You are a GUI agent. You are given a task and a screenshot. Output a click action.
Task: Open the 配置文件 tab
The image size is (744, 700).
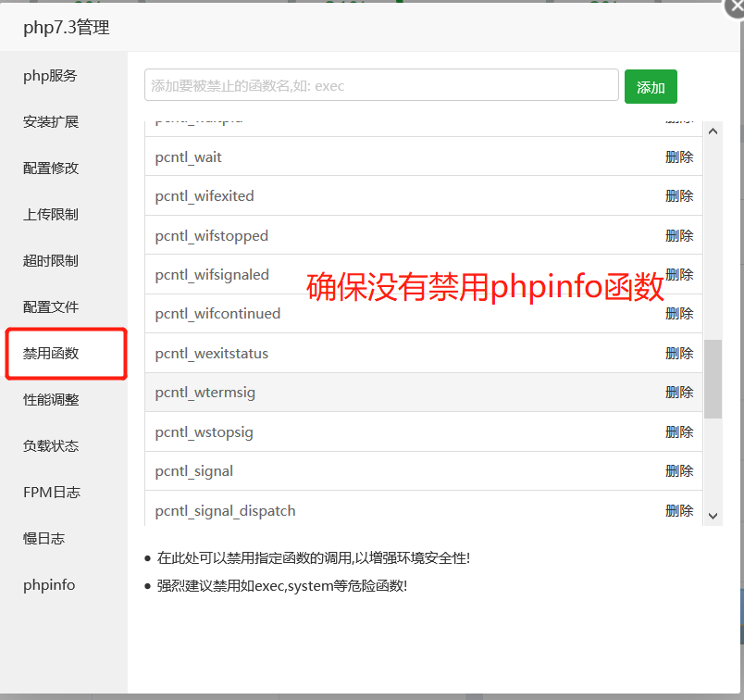point(51,307)
